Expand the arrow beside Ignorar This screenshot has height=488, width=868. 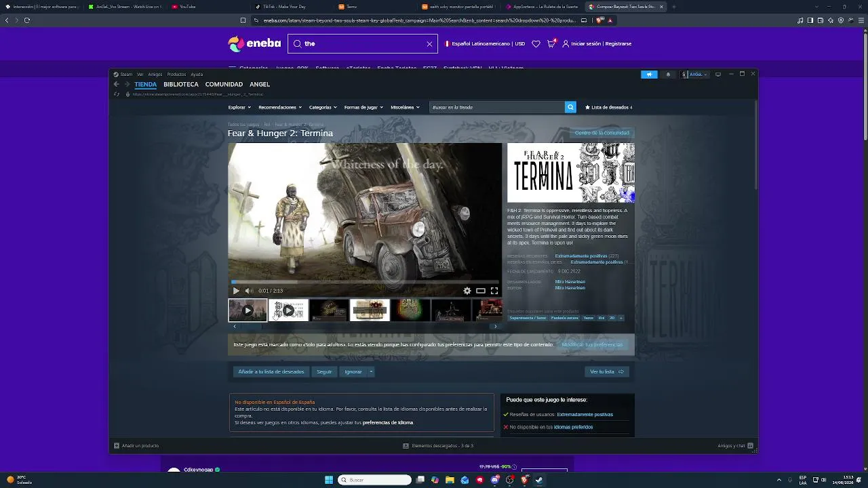coord(371,371)
